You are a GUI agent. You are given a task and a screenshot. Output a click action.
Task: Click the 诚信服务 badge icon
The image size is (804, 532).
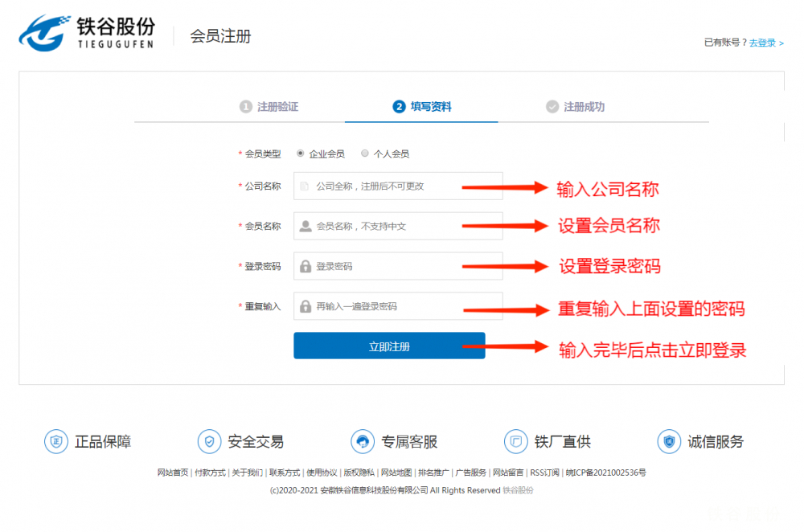click(669, 441)
